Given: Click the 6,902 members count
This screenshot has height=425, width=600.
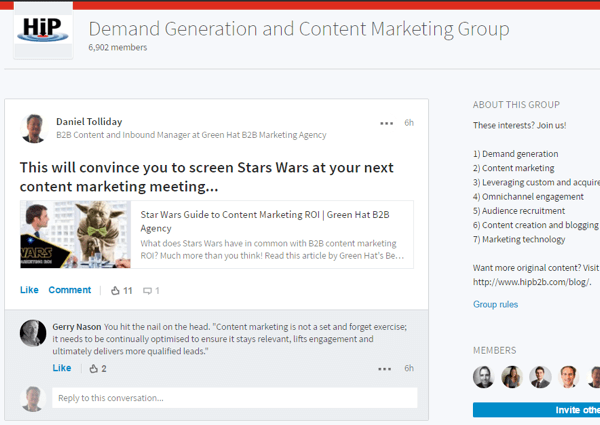Looking at the screenshot, I should click(117, 47).
